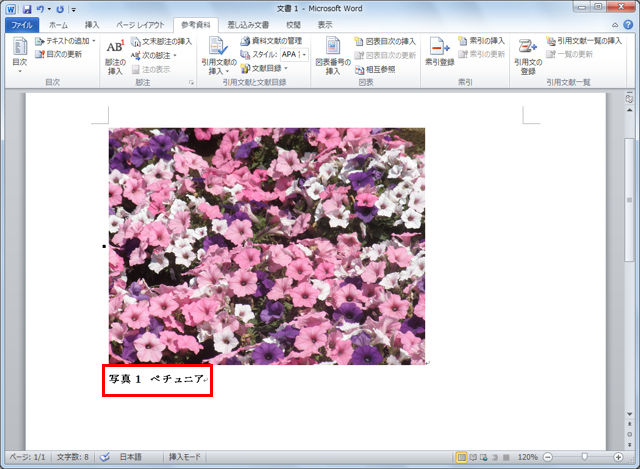Undo using quick access toolbar arrow
640x469 pixels.
coord(40,9)
